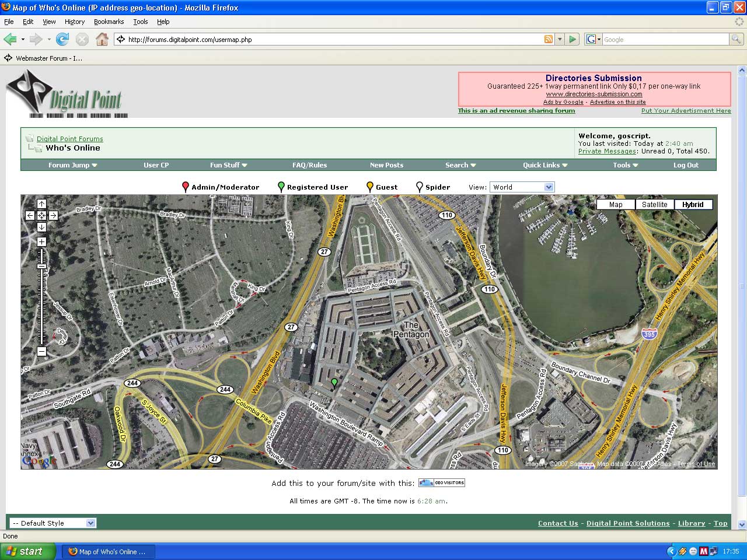
Task: Open the View menu in the menu bar
Action: click(x=49, y=22)
